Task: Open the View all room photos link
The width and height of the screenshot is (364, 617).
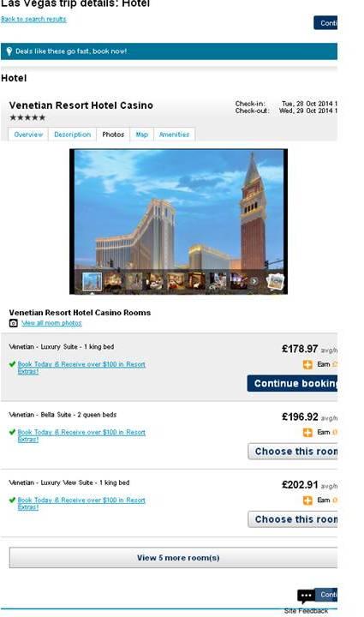Action: [51, 323]
